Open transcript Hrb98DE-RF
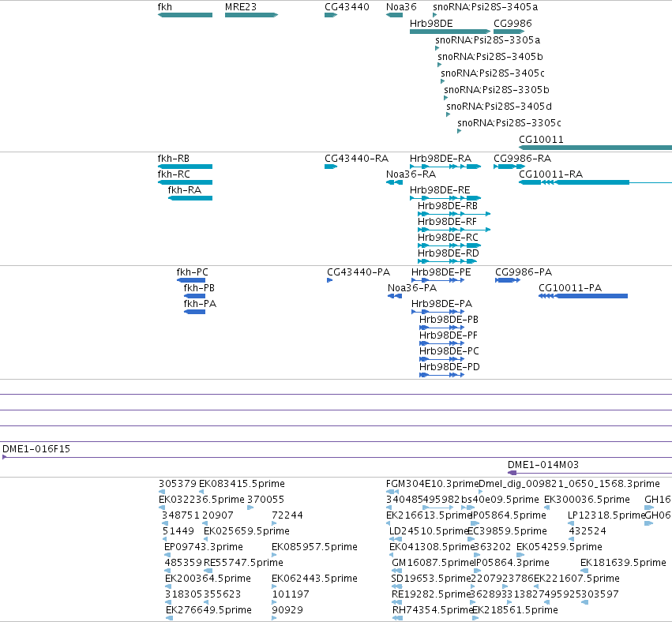The height and width of the screenshot is (622, 672). [x=454, y=230]
